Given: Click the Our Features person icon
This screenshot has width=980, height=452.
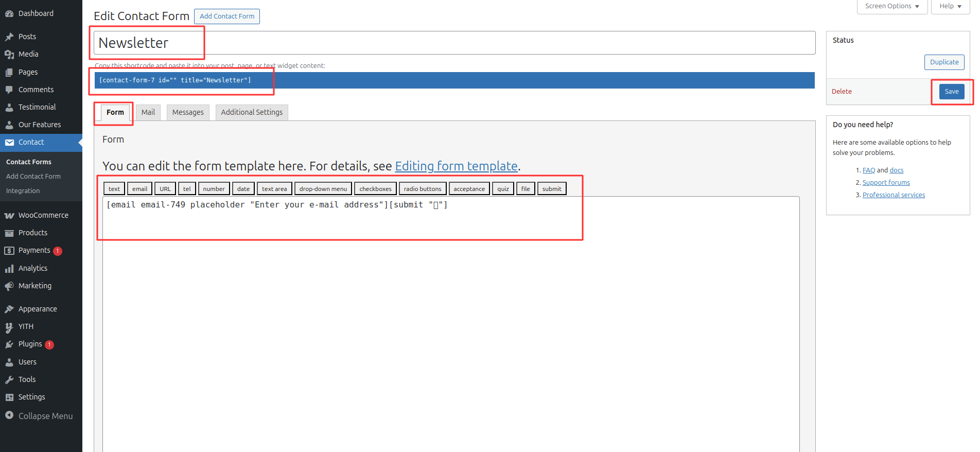Looking at the screenshot, I should [x=9, y=125].
